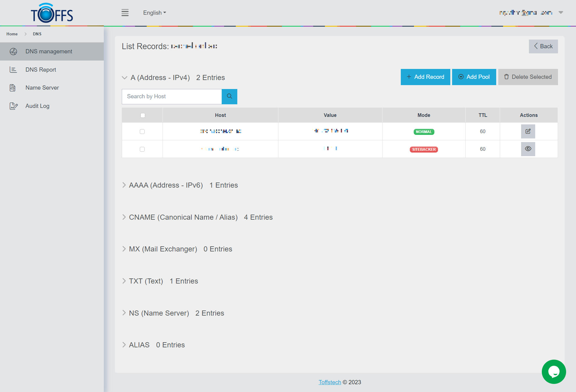Open Audit Log in sidebar
576x392 pixels.
coord(37,106)
